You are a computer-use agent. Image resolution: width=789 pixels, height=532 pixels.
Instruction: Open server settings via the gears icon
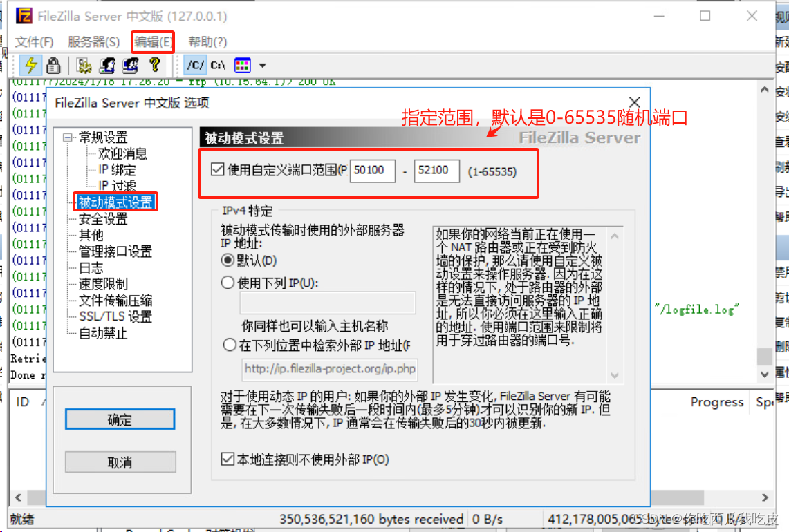pyautogui.click(x=84, y=66)
